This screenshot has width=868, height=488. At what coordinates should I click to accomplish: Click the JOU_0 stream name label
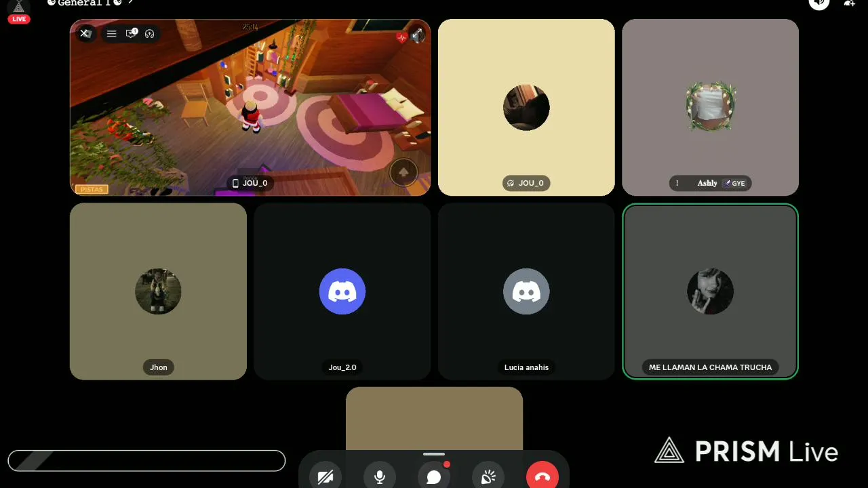pyautogui.click(x=250, y=183)
